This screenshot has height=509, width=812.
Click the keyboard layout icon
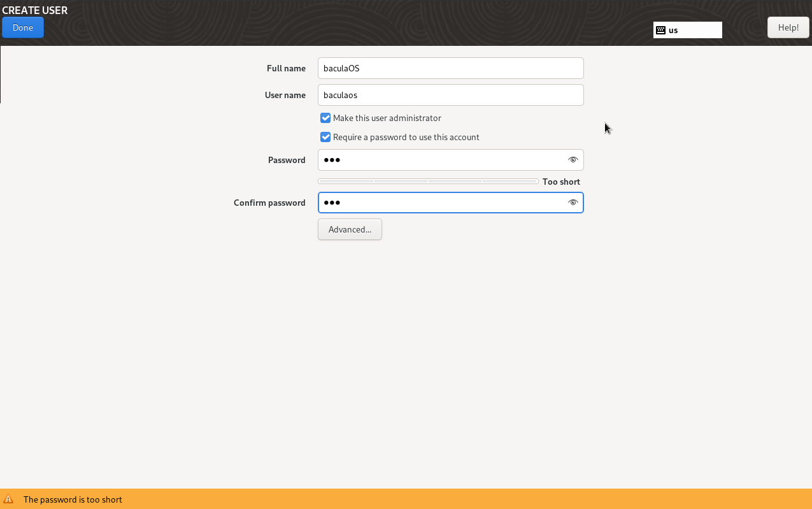click(x=660, y=30)
